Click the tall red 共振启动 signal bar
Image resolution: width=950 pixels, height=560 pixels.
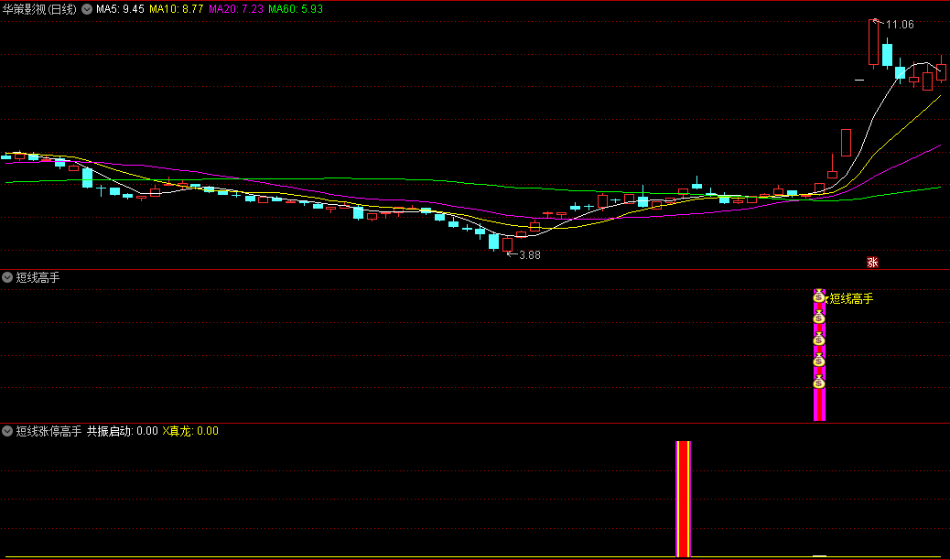coord(683,499)
